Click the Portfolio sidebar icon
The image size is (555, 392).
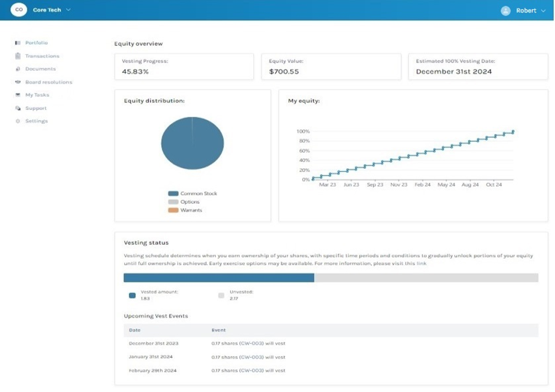[18, 43]
